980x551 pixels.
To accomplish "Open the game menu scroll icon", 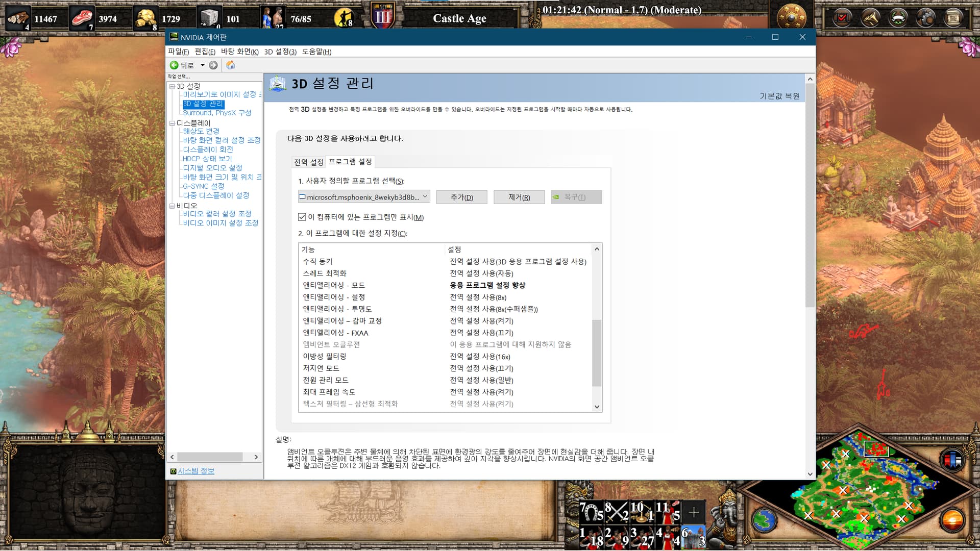I will click(x=953, y=18).
